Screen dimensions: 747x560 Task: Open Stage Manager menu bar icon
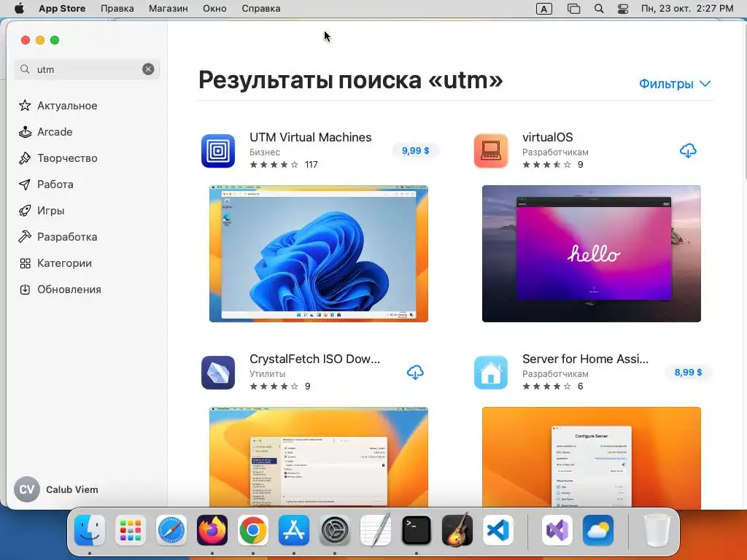coord(573,9)
